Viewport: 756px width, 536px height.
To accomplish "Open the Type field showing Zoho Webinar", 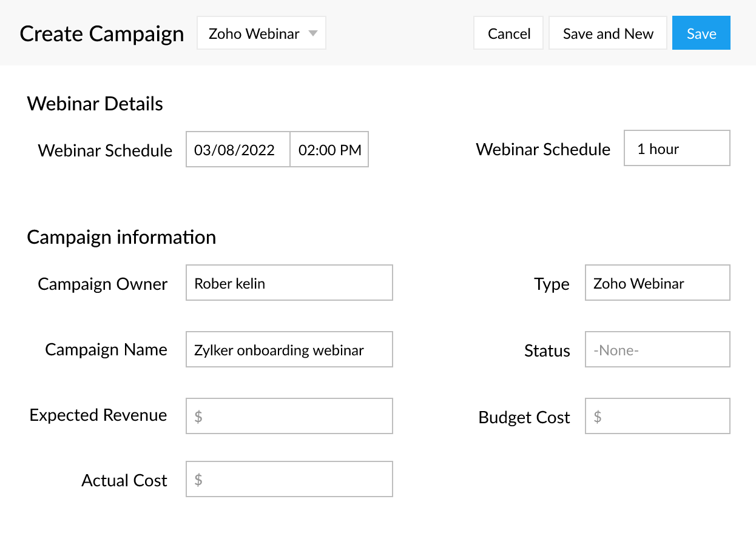I will click(657, 283).
